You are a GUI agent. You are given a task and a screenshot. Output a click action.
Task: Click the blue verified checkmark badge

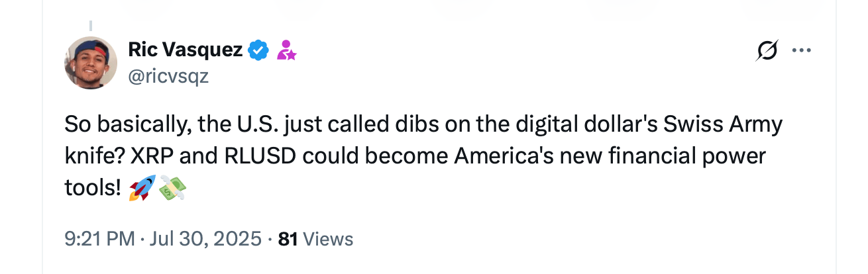(x=258, y=50)
